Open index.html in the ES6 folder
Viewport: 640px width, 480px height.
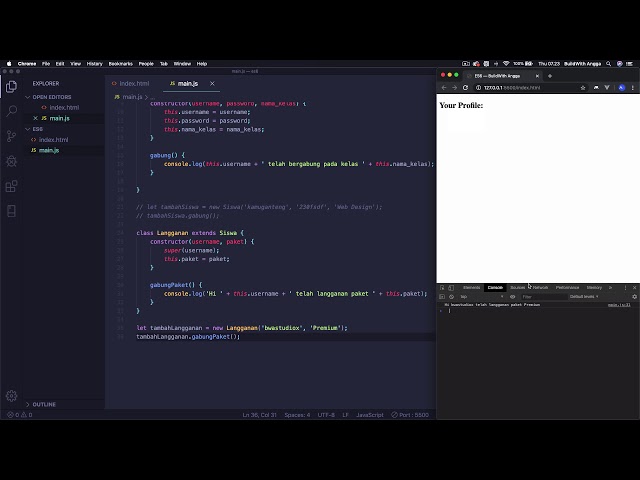tap(54, 140)
